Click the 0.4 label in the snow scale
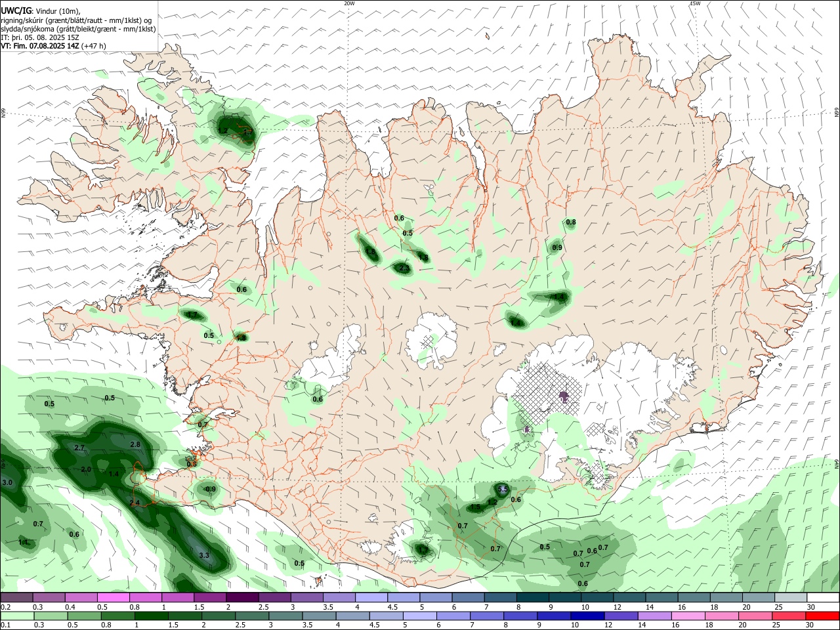Image resolution: width=840 pixels, height=630 pixels. coord(70,606)
